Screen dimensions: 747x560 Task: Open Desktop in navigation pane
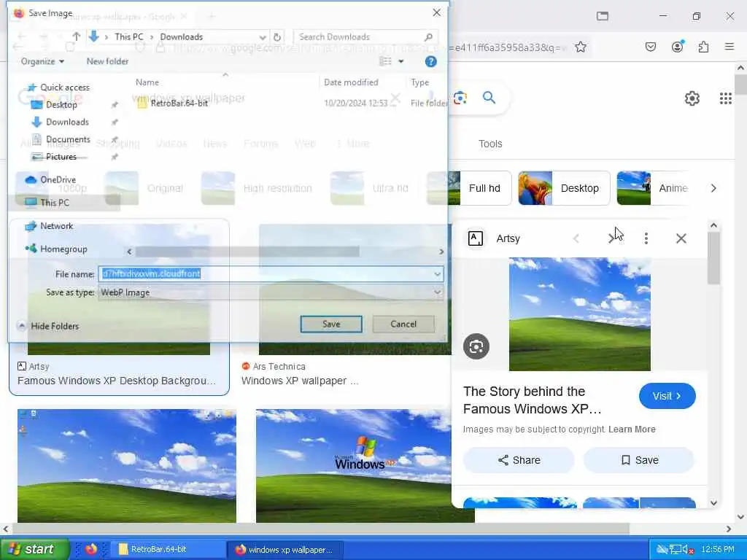(61, 105)
